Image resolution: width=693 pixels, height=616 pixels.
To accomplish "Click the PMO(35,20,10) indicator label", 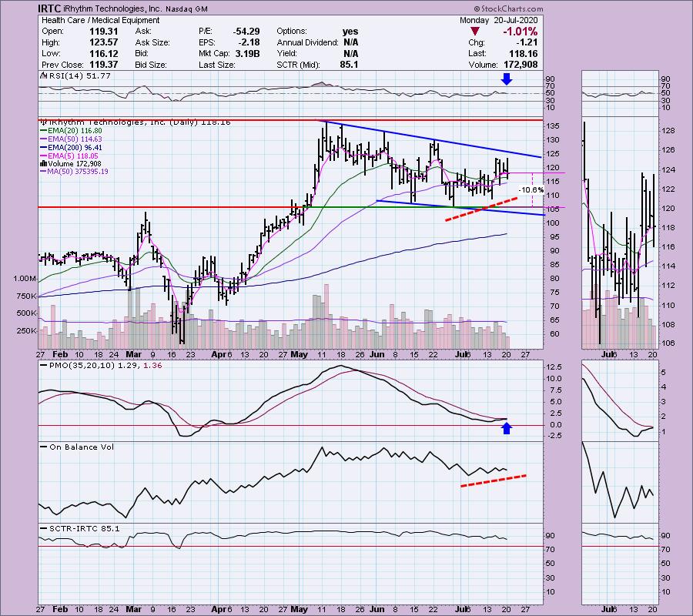I will 101,366.
